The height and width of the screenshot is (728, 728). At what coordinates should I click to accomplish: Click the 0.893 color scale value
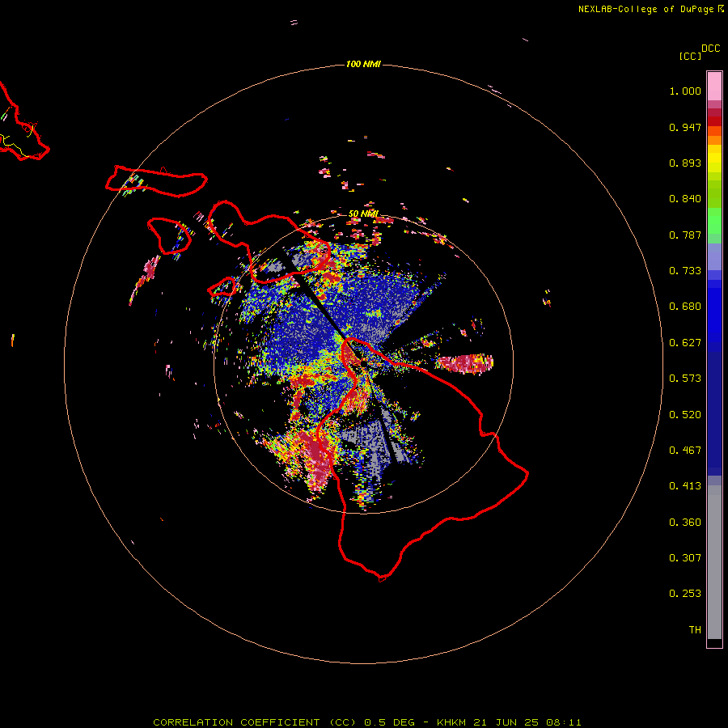pos(685,163)
